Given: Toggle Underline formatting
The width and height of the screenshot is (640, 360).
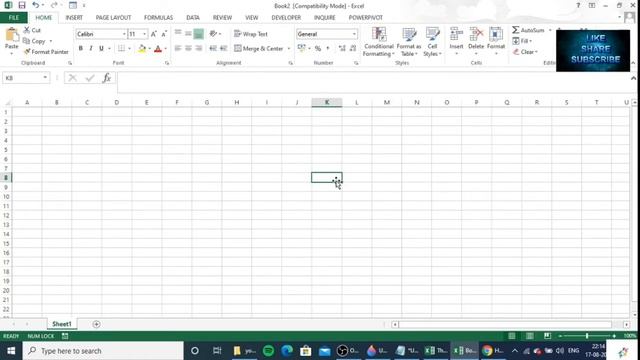Looking at the screenshot, I should coord(101,49).
